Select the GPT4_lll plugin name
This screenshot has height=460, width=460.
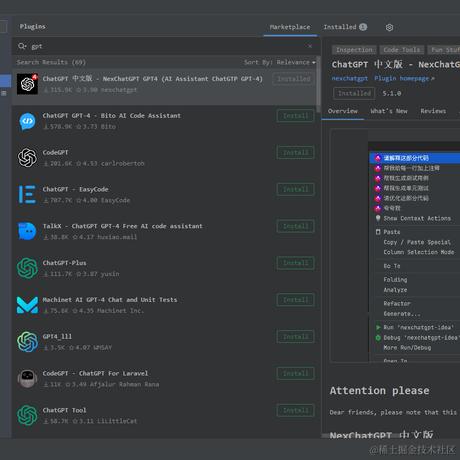coord(57,337)
